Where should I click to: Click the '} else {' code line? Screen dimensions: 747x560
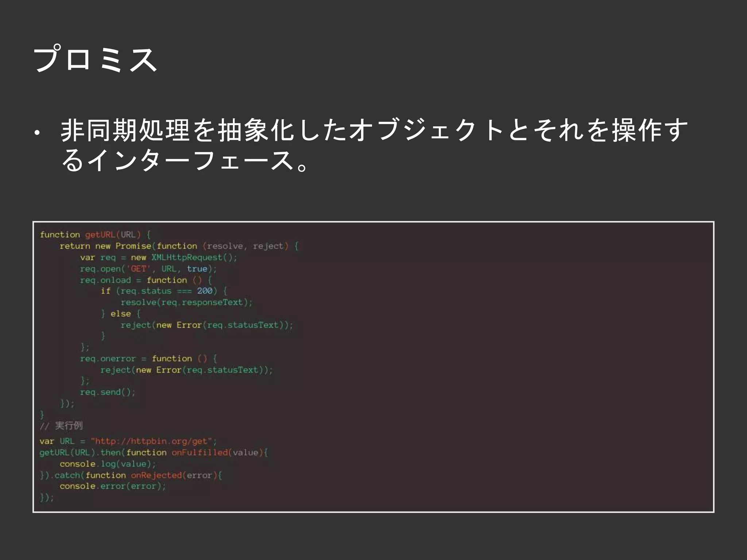click(x=121, y=314)
